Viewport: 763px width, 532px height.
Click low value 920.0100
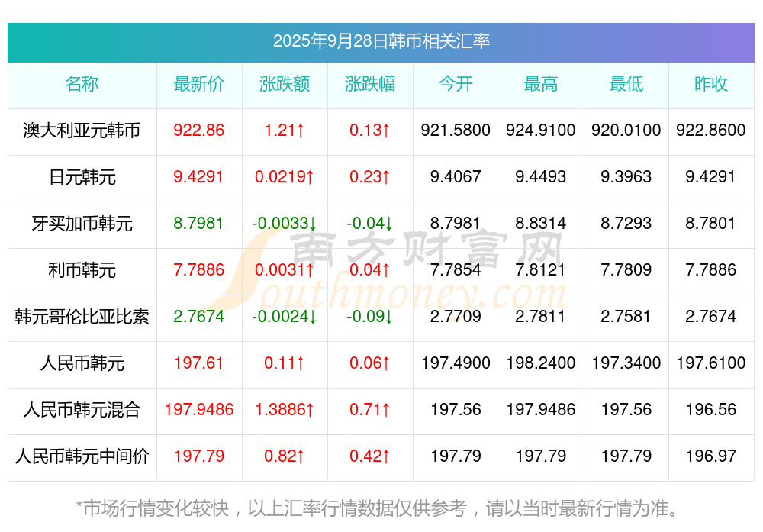tap(626, 131)
